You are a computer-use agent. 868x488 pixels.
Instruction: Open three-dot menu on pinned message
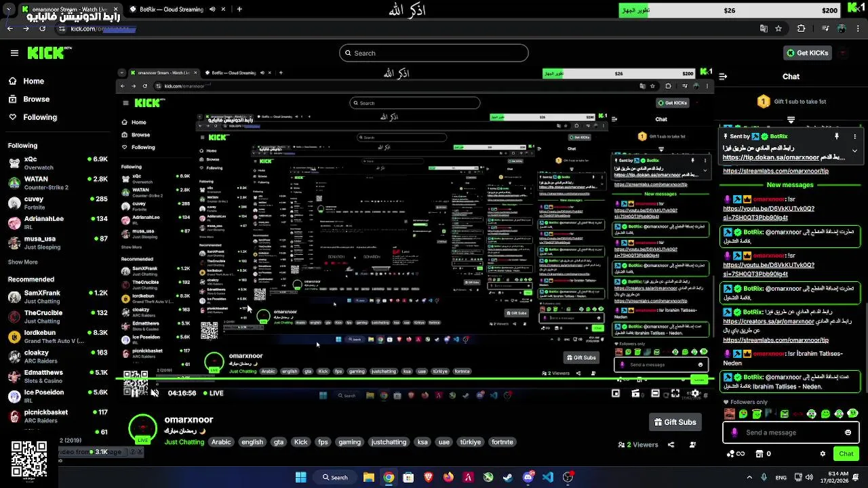[854, 136]
